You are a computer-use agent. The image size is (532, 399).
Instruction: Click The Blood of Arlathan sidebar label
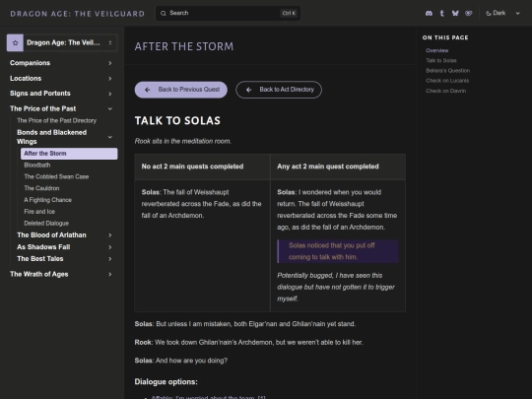[51, 235]
